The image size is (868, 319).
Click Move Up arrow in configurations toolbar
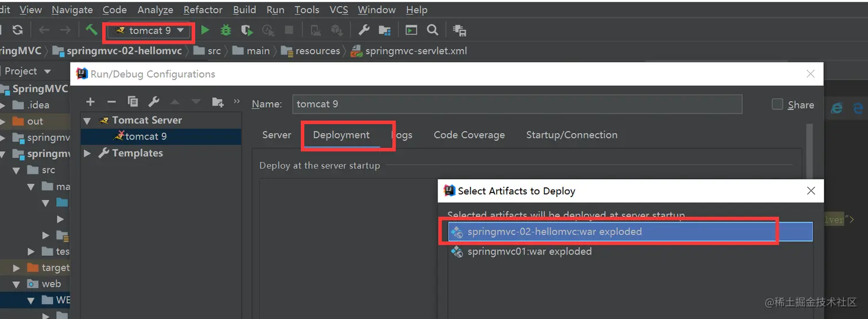175,102
